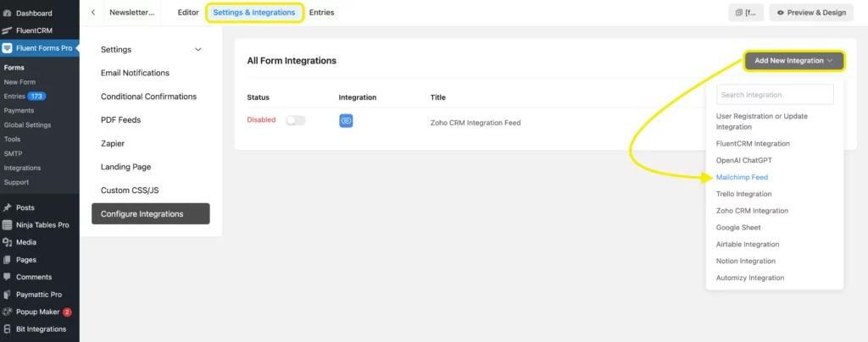Open New Form in WordPress sidebar
The width and height of the screenshot is (868, 342).
19,82
